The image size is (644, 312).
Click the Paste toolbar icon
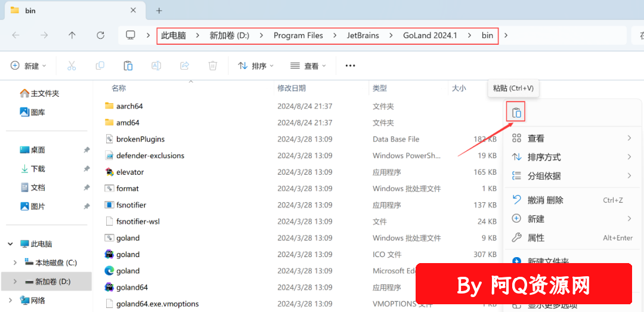128,66
